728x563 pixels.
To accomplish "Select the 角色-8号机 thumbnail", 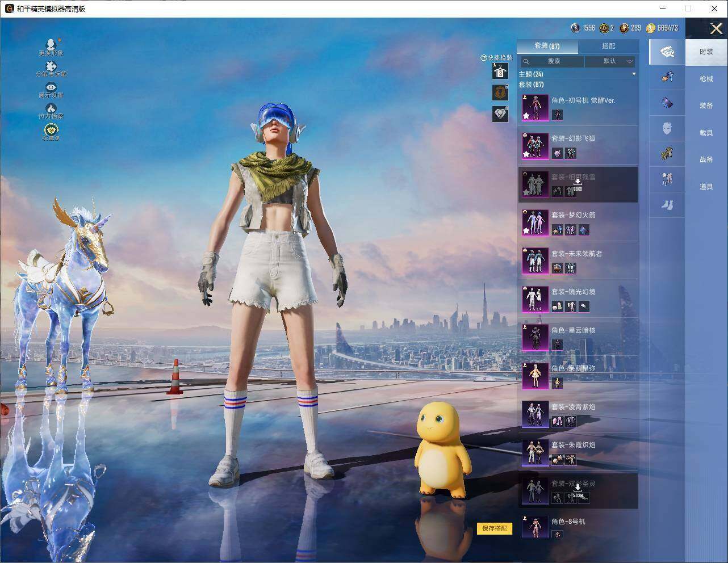I will coord(535,527).
